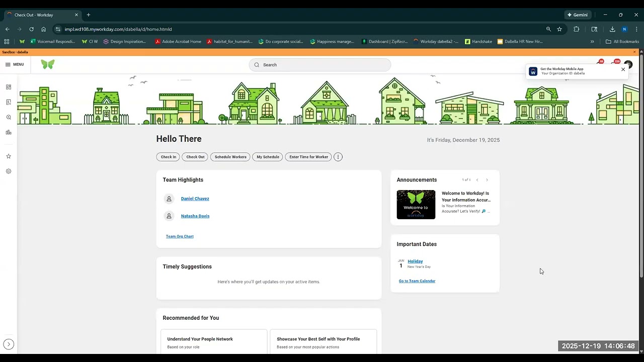Open the Chrome three-dot menu

click(636, 29)
